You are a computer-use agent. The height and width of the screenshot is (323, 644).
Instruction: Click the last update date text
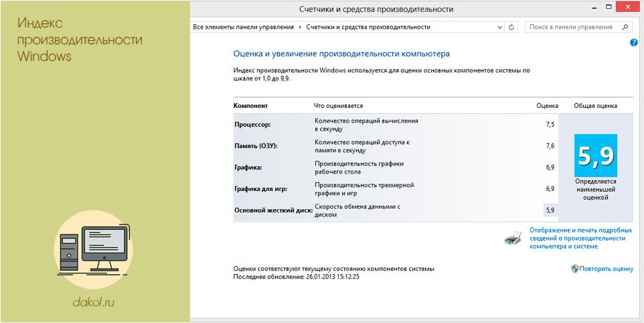point(296,277)
